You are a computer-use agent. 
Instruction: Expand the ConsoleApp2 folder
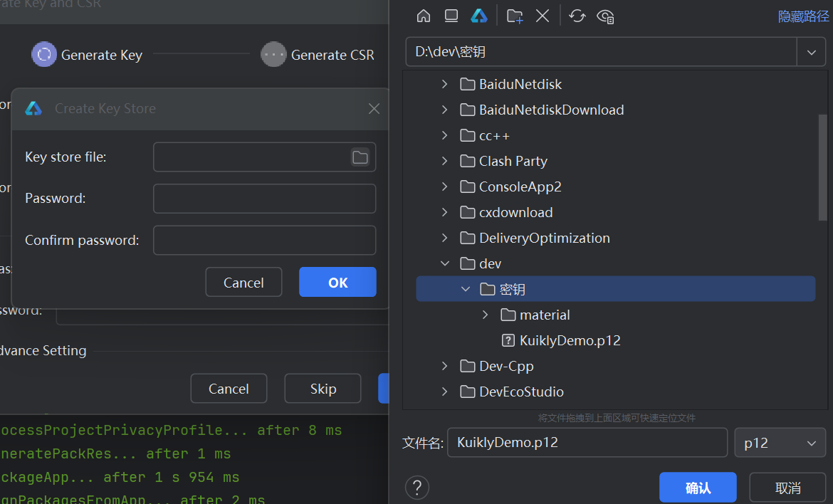pyautogui.click(x=445, y=187)
